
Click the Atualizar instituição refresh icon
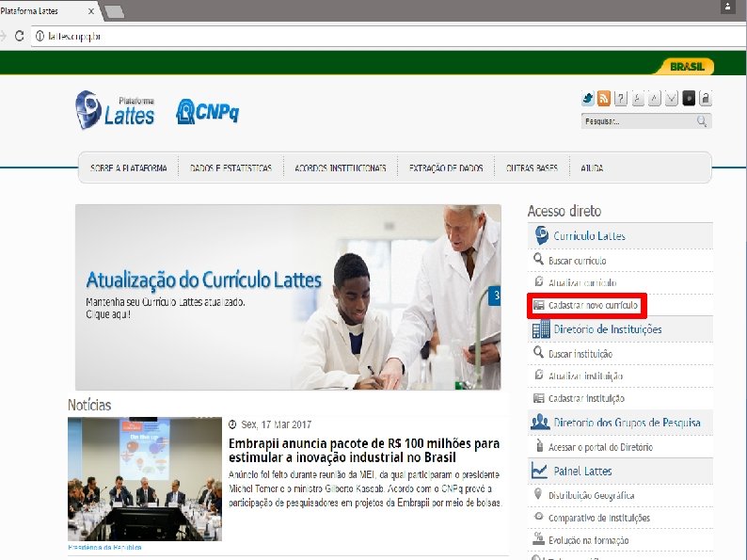coord(539,375)
